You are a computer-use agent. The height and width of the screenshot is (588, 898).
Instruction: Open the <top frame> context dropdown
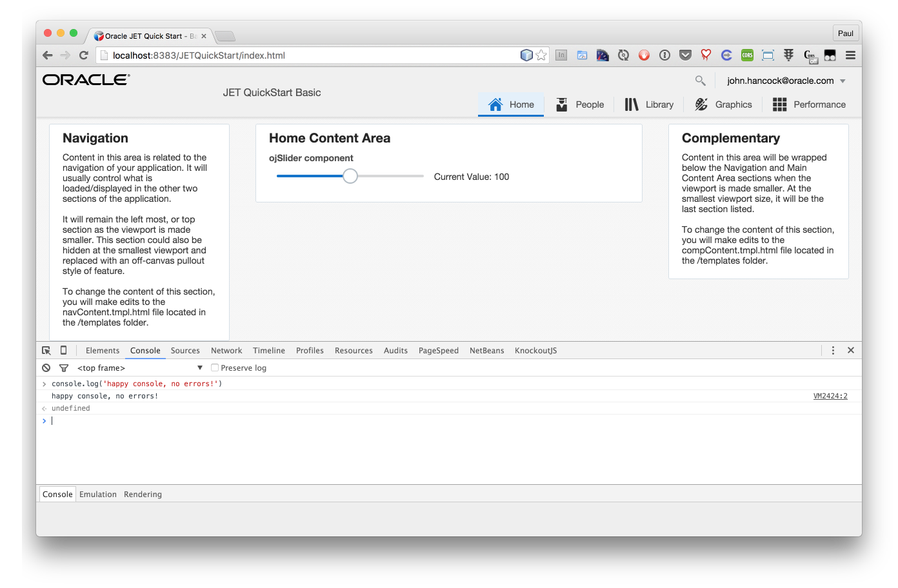(x=140, y=368)
